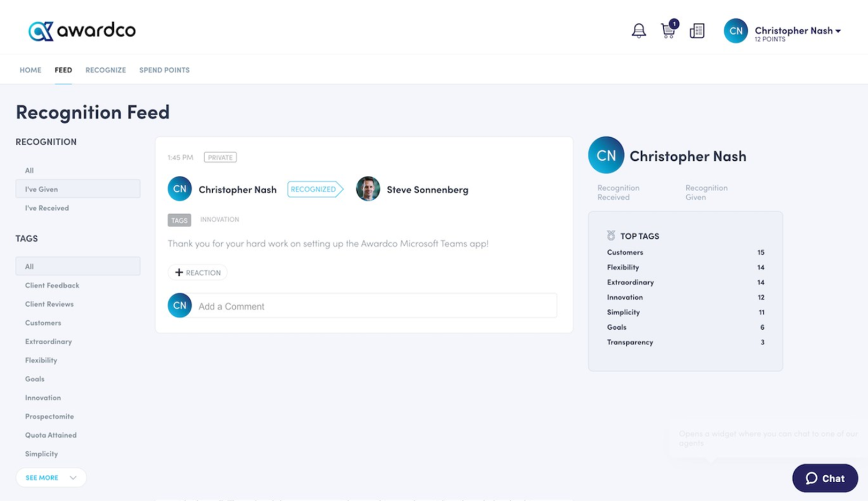This screenshot has width=868, height=501.
Task: Click Flexibility row in Top Tags
Action: pos(686,267)
